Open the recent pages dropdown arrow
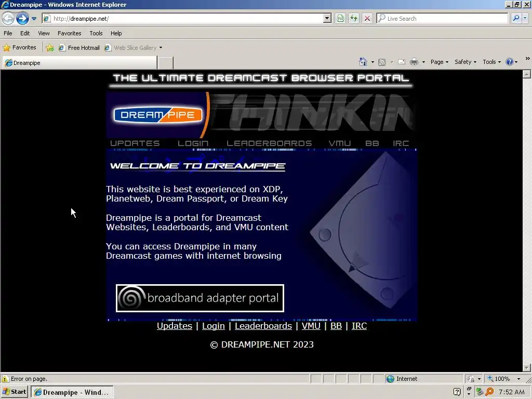Image resolution: width=532 pixels, height=399 pixels. (34, 19)
